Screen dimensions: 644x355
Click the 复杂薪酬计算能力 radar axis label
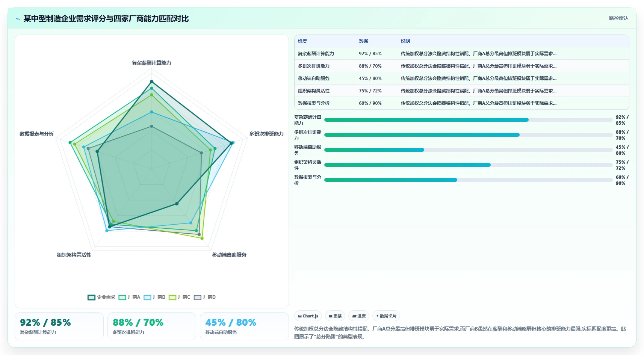click(x=151, y=63)
